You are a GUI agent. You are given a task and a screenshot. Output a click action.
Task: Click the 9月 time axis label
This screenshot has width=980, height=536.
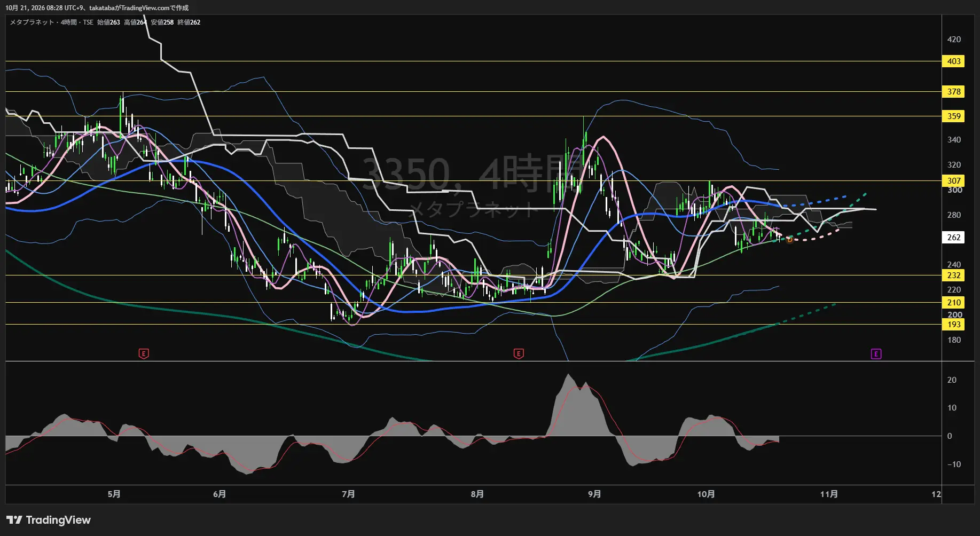pyautogui.click(x=594, y=494)
